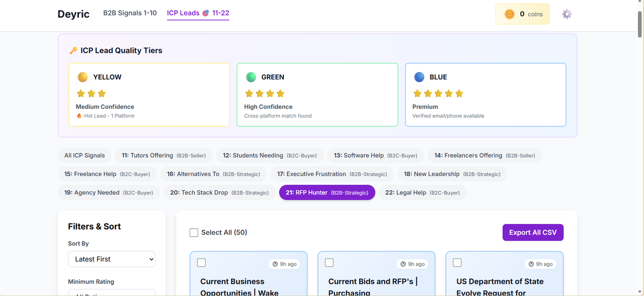Screen dimensions: 644x296
Task: Click the 0 coins balance badge
Action: (523, 14)
